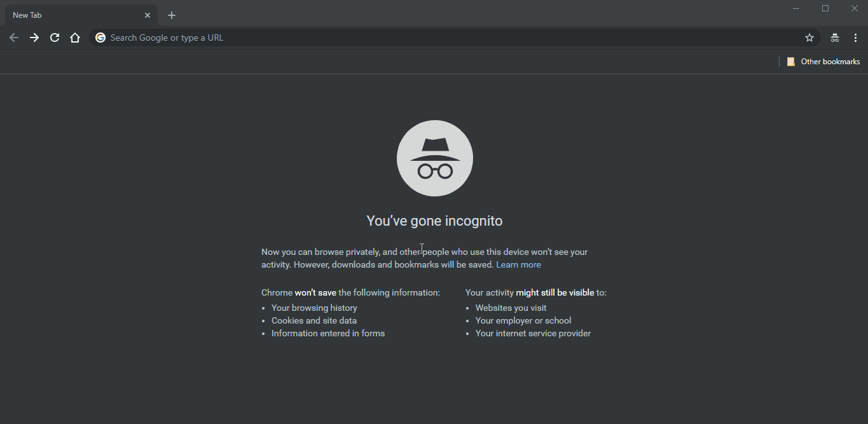This screenshot has height=424, width=868.
Task: Click the Google icon in address bar
Action: pyautogui.click(x=100, y=38)
